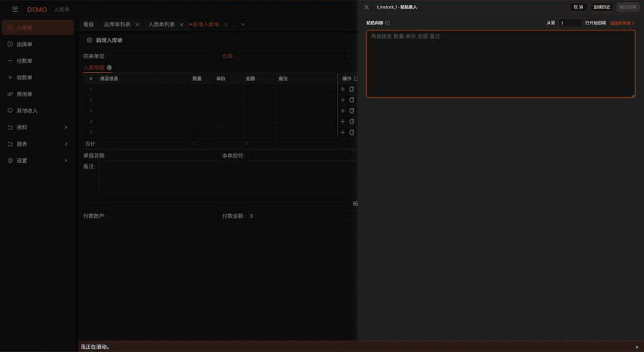This screenshot has width=644, height=352.
Task: Expand the 报表 sidebar group
Action: tap(38, 144)
